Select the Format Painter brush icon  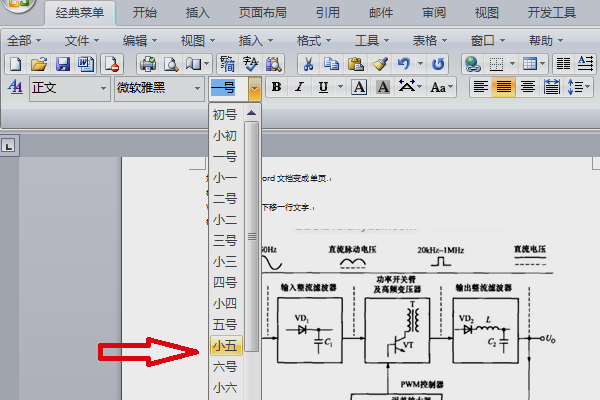click(380, 64)
